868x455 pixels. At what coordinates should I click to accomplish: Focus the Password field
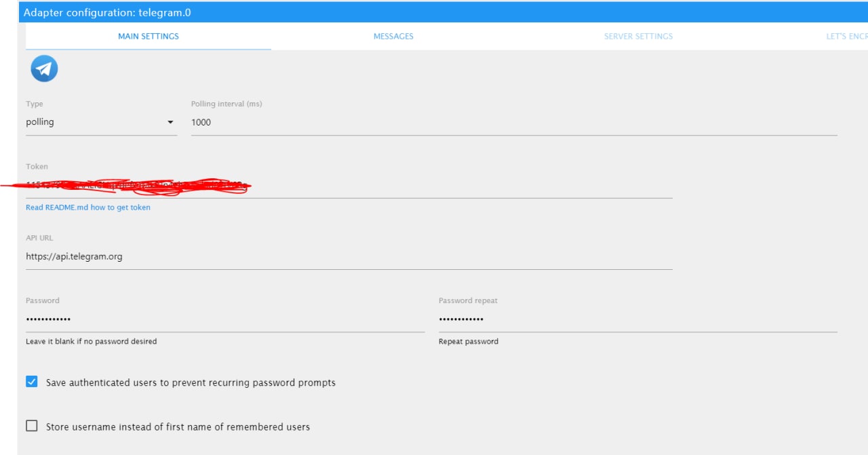(x=225, y=319)
